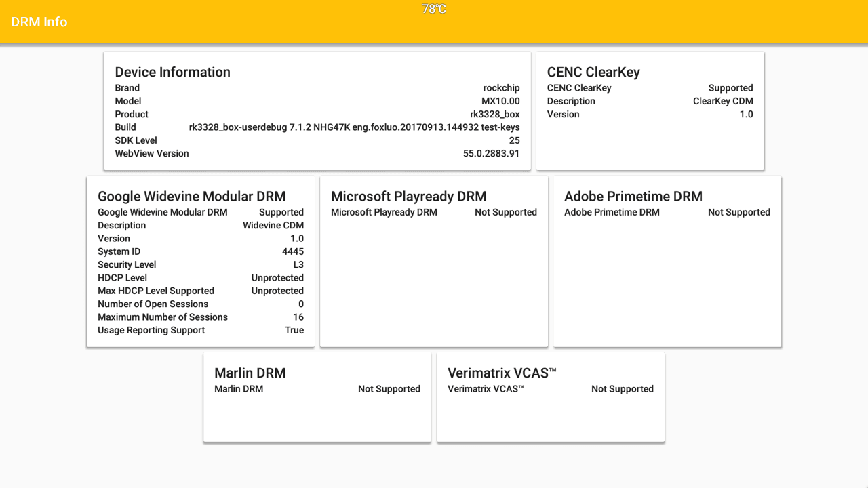Viewport: 868px width, 488px height.
Task: Select "Not Supported" in Verimatrix VCAS card
Action: (x=623, y=389)
